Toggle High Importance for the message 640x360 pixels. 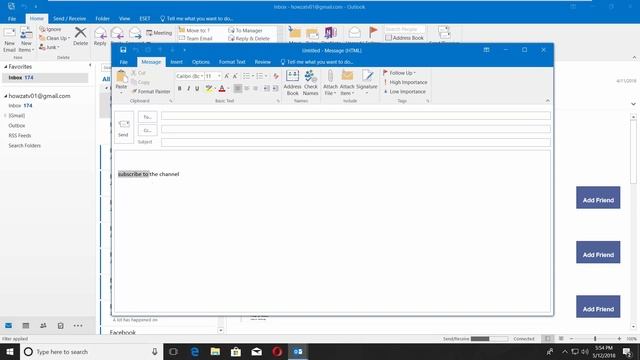pyautogui.click(x=405, y=82)
